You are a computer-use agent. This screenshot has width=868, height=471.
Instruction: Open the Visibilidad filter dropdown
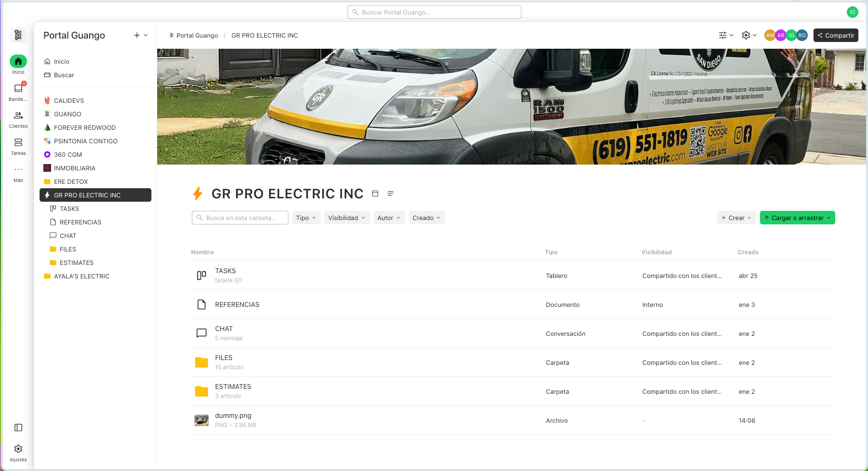coord(347,218)
